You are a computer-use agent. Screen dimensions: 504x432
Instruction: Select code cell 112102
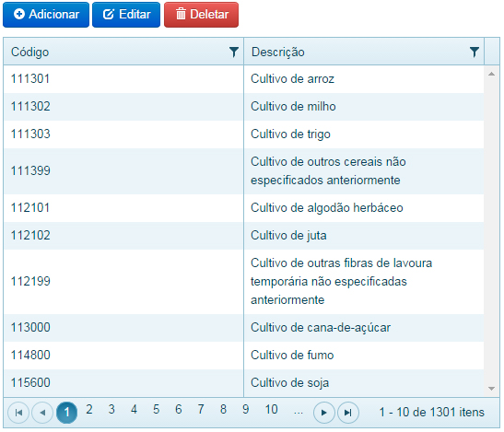(123, 236)
